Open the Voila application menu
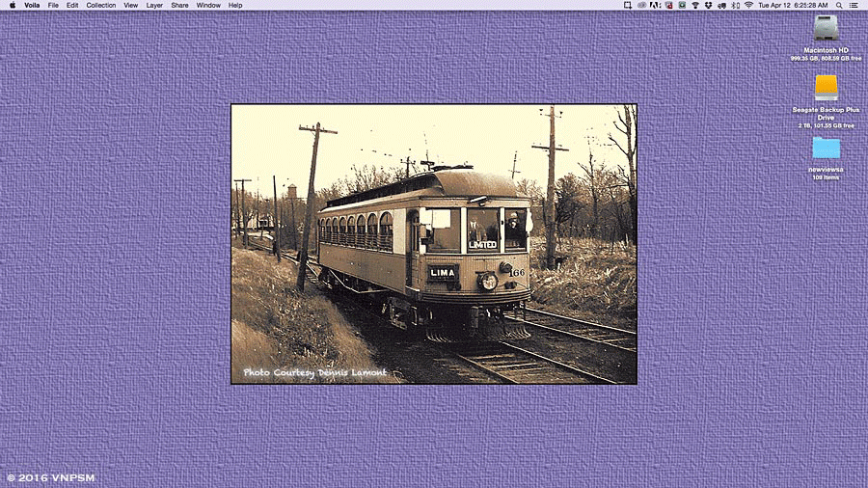868x488 pixels. pos(32,5)
